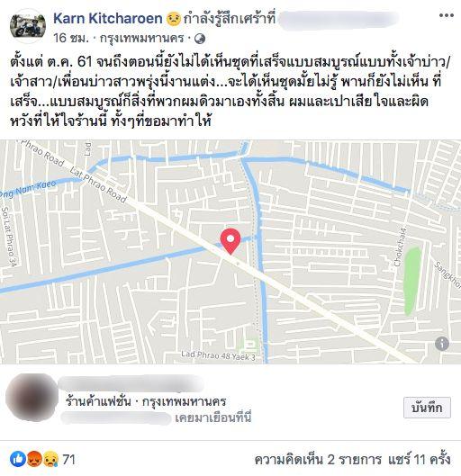Screen dimensions: 461x476
Task: Click the กรุงเทพมหานคร location link in header
Action: pyautogui.click(x=142, y=39)
